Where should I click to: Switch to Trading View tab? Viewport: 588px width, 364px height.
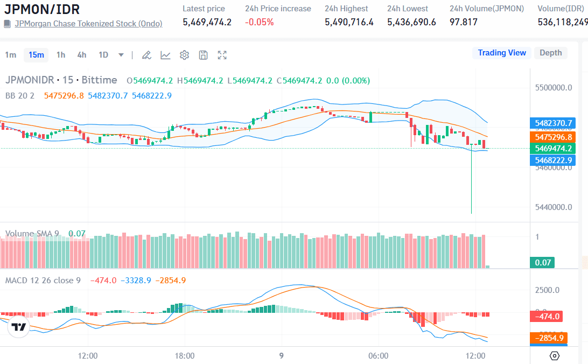click(x=502, y=53)
